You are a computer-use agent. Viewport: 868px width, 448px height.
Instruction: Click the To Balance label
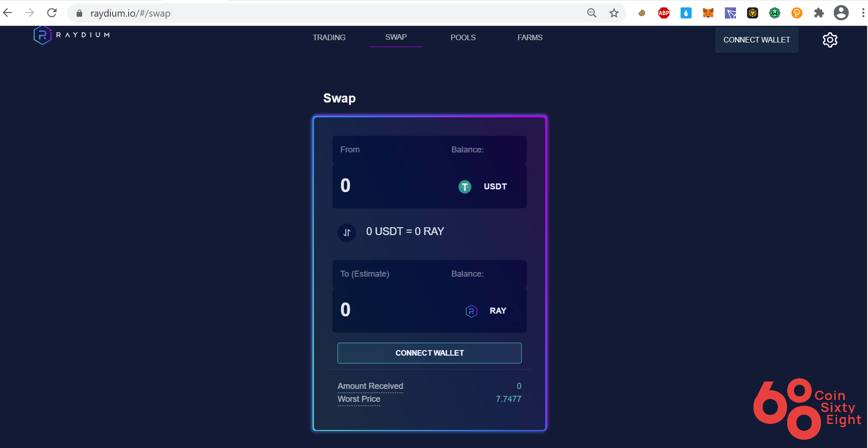(467, 274)
